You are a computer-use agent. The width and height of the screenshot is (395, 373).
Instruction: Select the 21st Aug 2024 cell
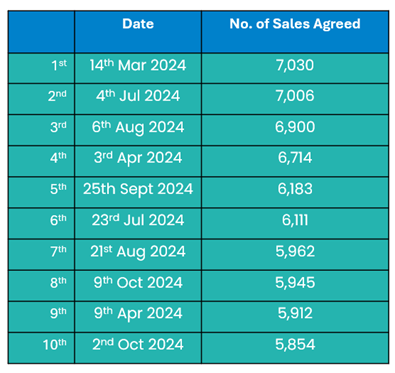click(138, 255)
